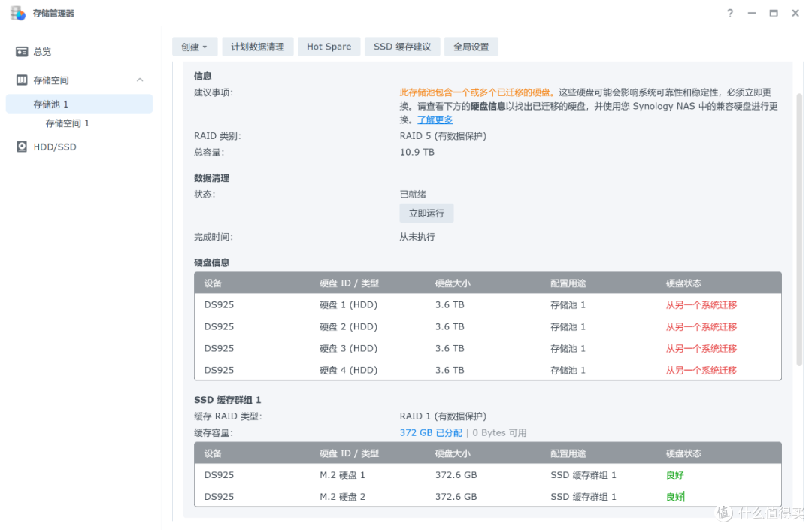The height and width of the screenshot is (530, 812).
Task: Click the Storage Manager app icon in title bar
Action: [18, 13]
